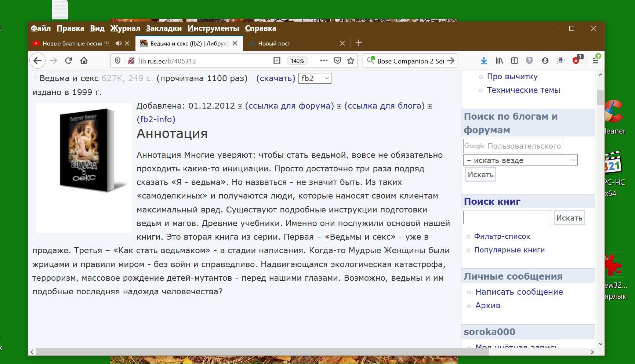Click the Поиск книг text input field
The image size is (635, 364).
[x=507, y=218]
